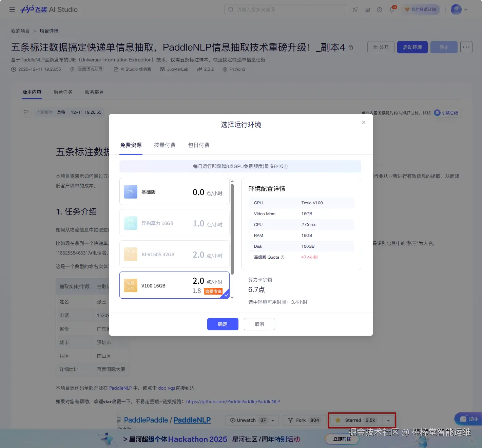Viewport: 482px width, 448px height.
Task: Click the 停止 button
Action: [444, 47]
